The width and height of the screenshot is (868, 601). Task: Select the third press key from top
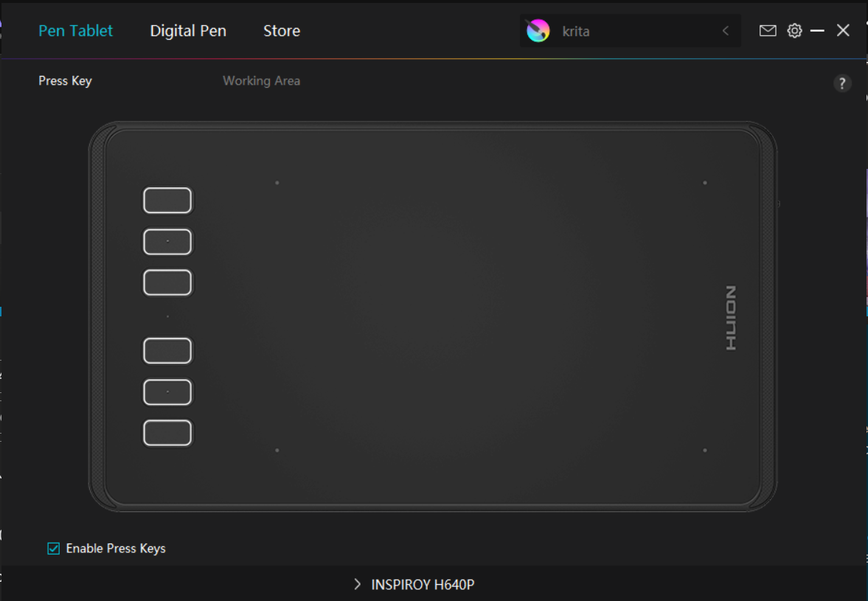click(167, 282)
